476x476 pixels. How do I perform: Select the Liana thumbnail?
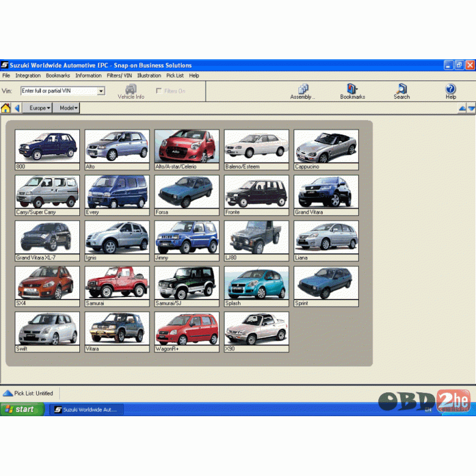click(x=326, y=240)
